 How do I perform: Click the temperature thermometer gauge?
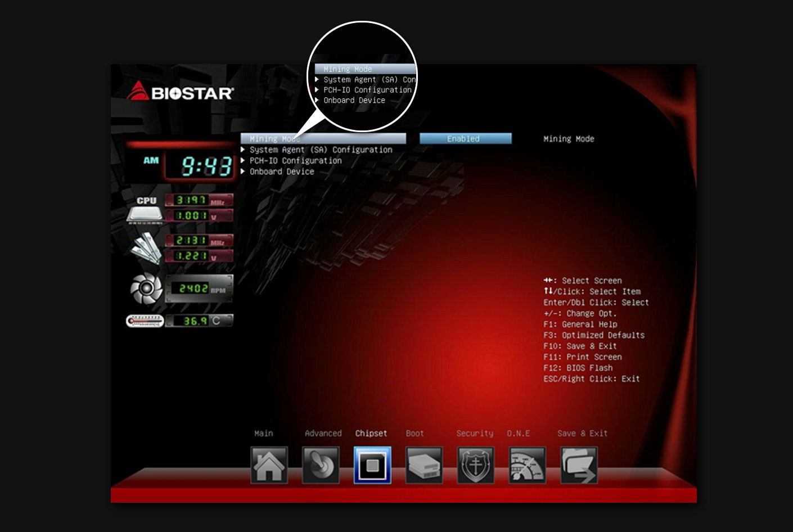(145, 321)
